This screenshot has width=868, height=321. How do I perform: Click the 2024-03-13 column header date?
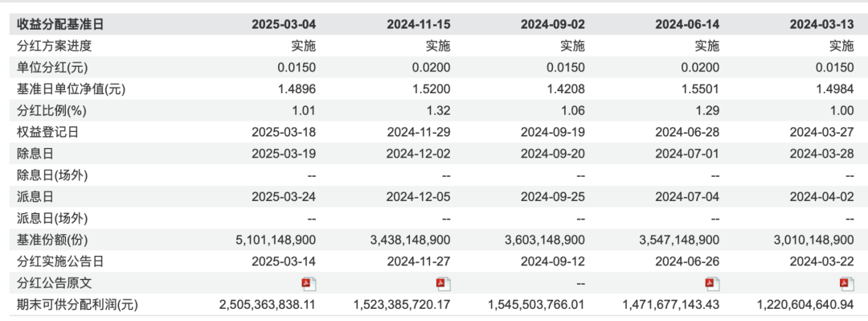point(822,24)
